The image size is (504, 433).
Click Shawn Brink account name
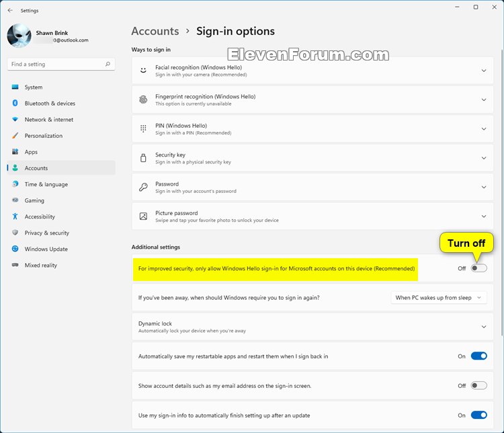coord(52,33)
